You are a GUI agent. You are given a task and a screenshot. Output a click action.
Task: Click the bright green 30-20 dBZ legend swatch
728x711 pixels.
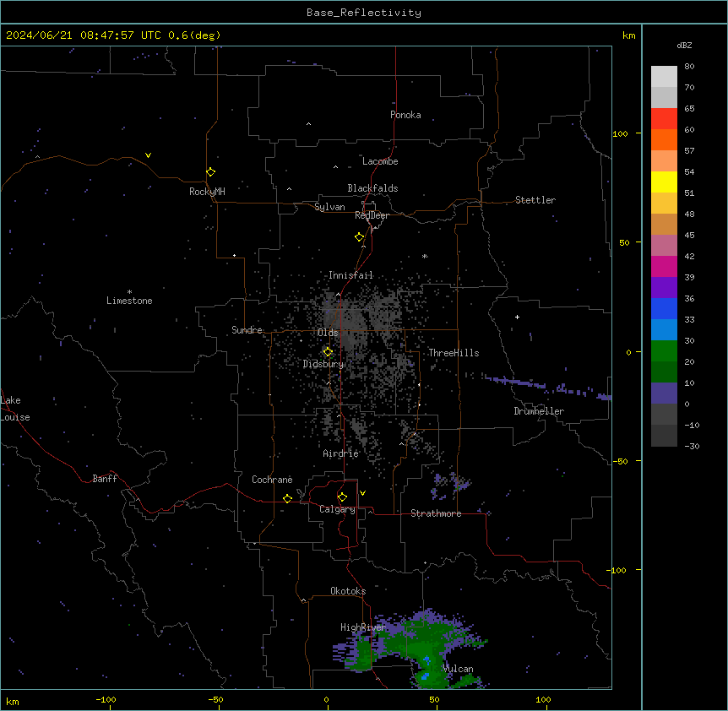[x=664, y=351]
